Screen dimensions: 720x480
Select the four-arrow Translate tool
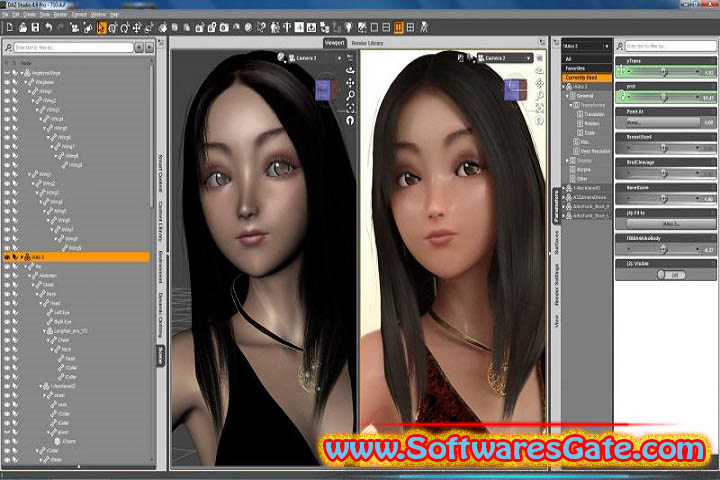click(136, 28)
